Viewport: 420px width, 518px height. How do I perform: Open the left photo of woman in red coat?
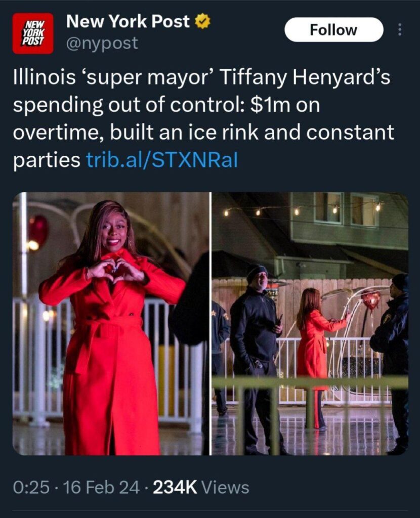point(111,323)
